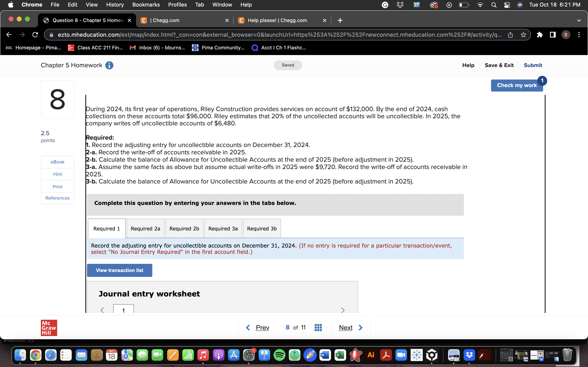This screenshot has height=367, width=588.
Task: Click the View transaction list button
Action: pos(119,270)
